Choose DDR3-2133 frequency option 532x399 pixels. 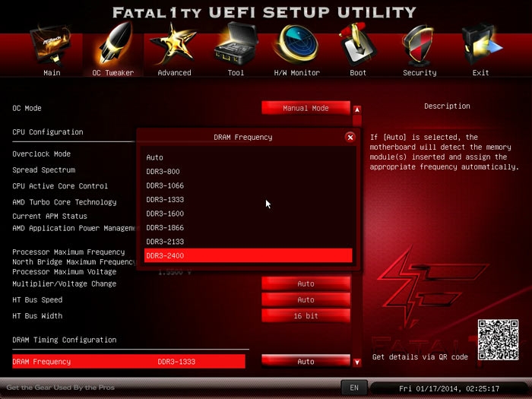click(x=248, y=242)
